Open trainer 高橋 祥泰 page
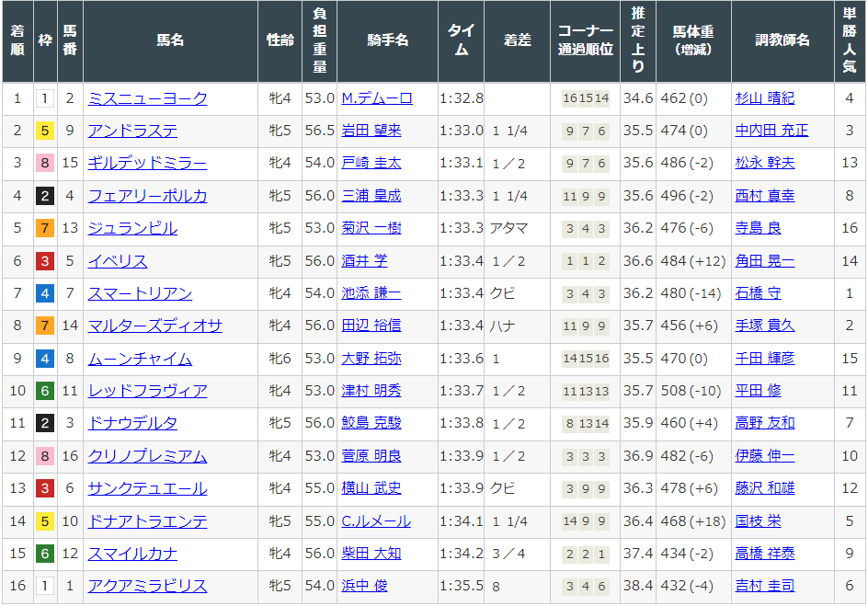 764,554
